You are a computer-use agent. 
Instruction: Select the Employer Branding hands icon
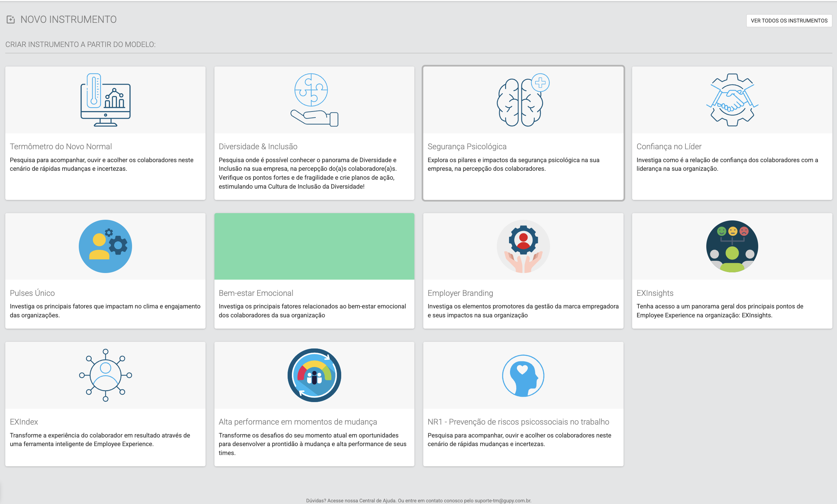pyautogui.click(x=523, y=246)
